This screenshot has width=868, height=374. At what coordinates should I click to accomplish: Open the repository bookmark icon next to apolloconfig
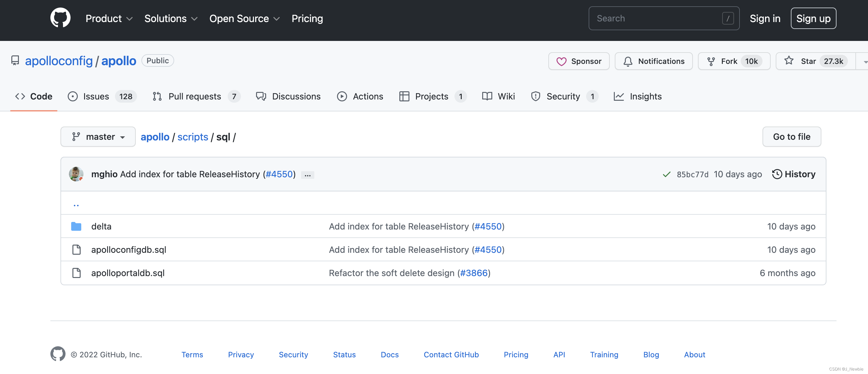point(15,61)
